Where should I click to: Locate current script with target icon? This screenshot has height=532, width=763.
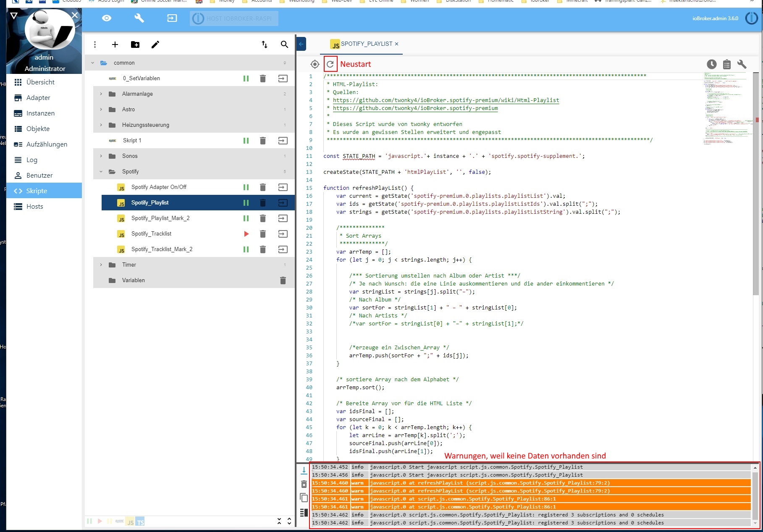pyautogui.click(x=315, y=64)
